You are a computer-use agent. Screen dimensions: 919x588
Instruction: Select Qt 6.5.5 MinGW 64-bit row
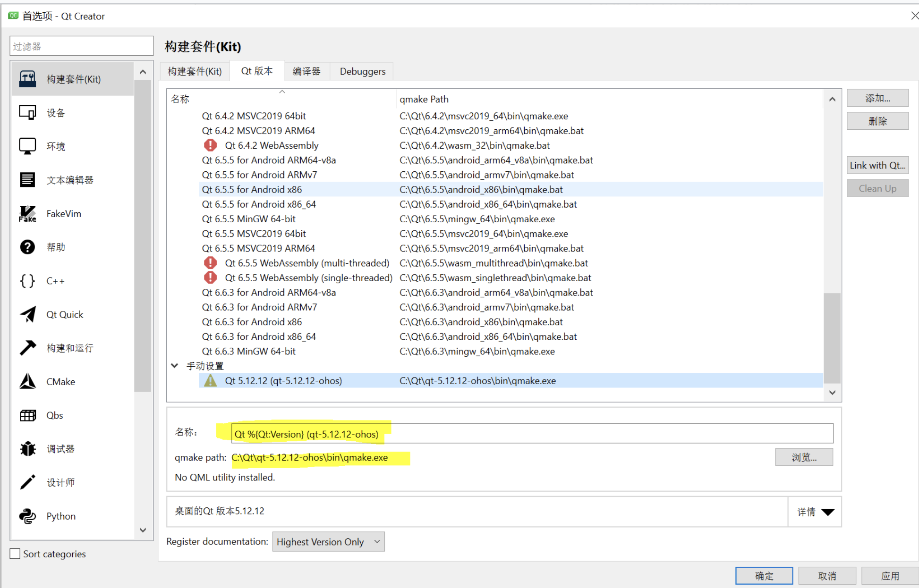click(249, 219)
